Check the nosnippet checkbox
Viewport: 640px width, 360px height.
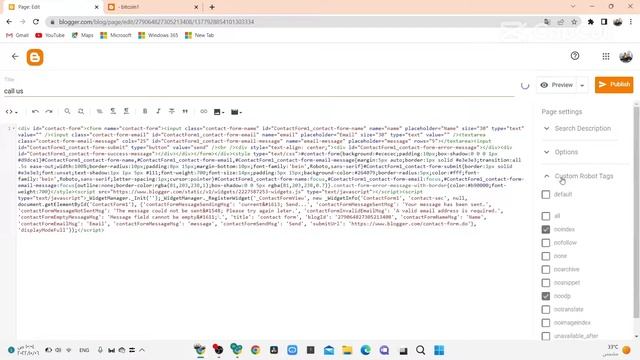click(546, 282)
